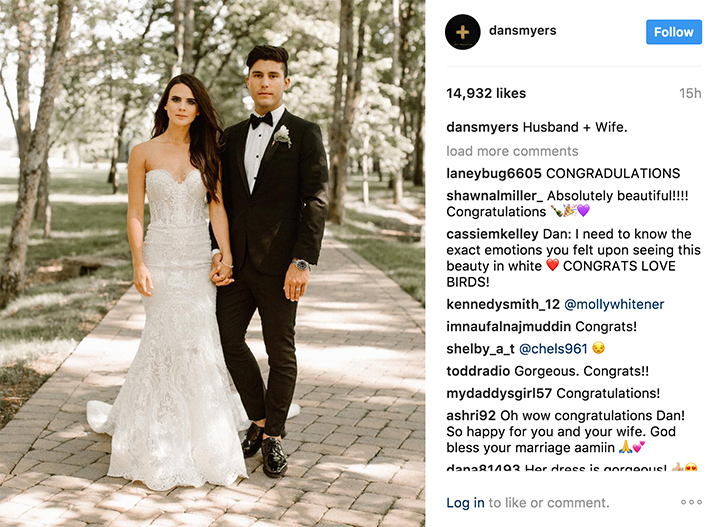The image size is (720, 527).
Task: Open the @mollywhitener mention
Action: point(614,304)
